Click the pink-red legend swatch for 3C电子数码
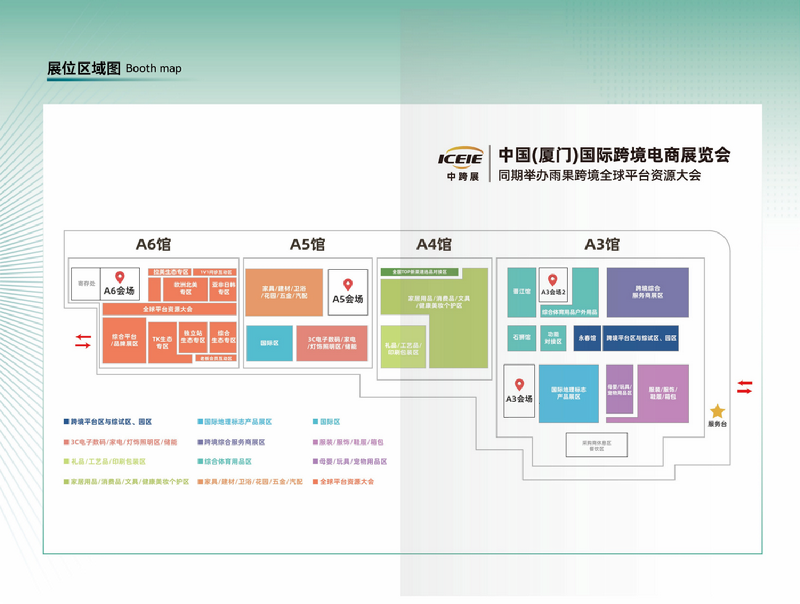 pos(66,442)
